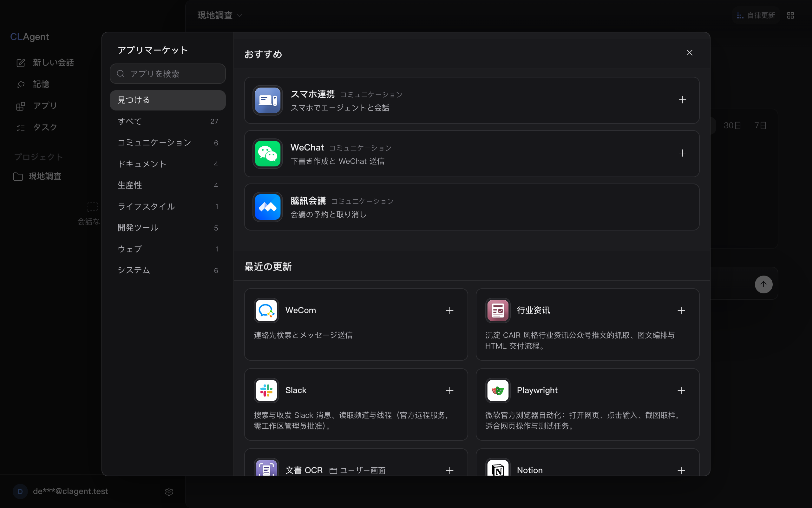Select the システム category

(x=168, y=271)
